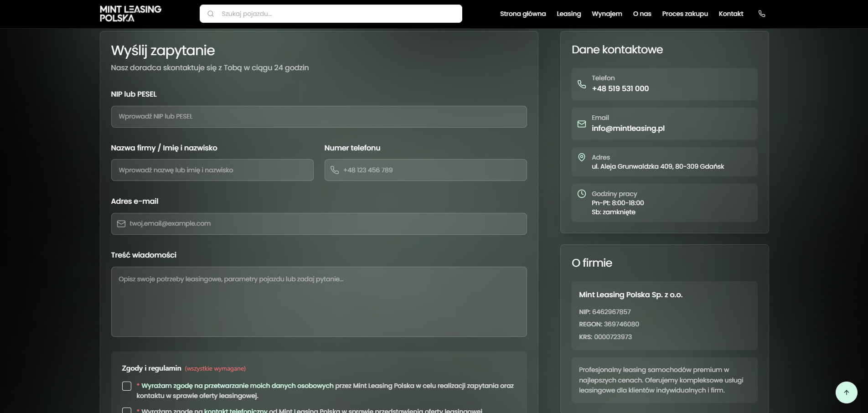Click the envelope icon inside the Adres e-mail field
Viewport: 868px width, 413px height.
[x=121, y=224]
